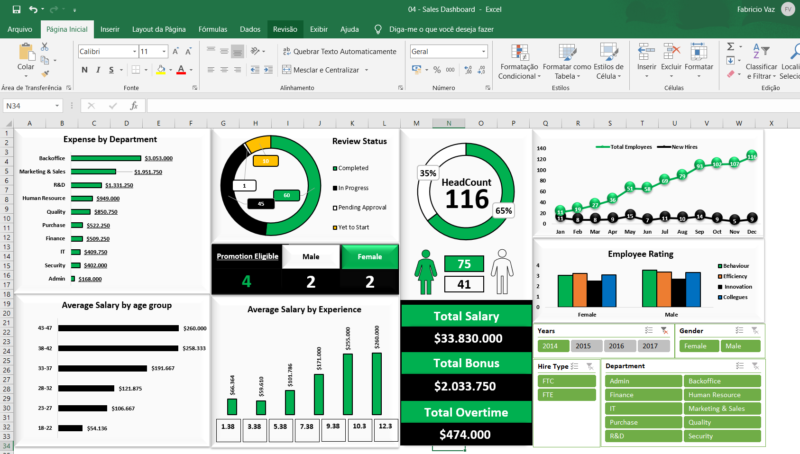Click the Colar paste clipboard icon
This screenshot has height=454, width=800.
pos(26,53)
